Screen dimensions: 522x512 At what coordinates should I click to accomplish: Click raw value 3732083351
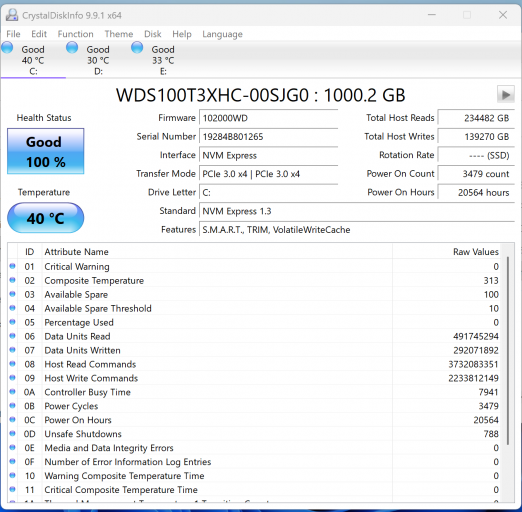473,364
